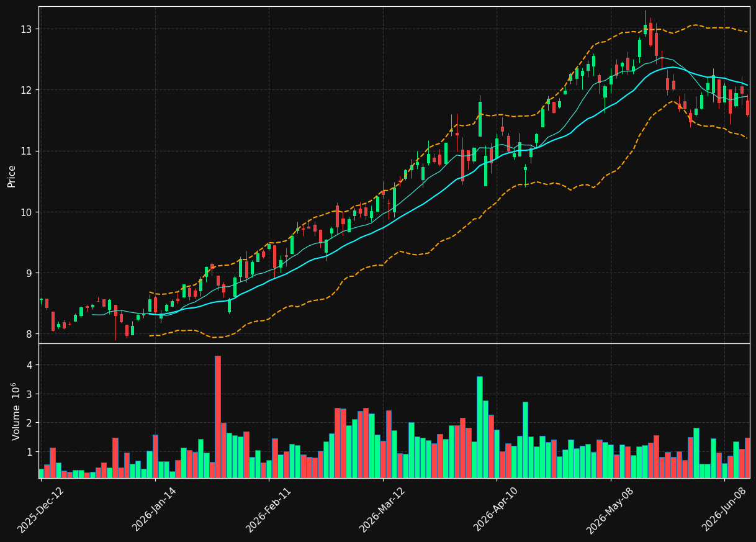The image size is (756, 542).
Task: Click the Volume 10⁶ axis title
Action: click(15, 411)
